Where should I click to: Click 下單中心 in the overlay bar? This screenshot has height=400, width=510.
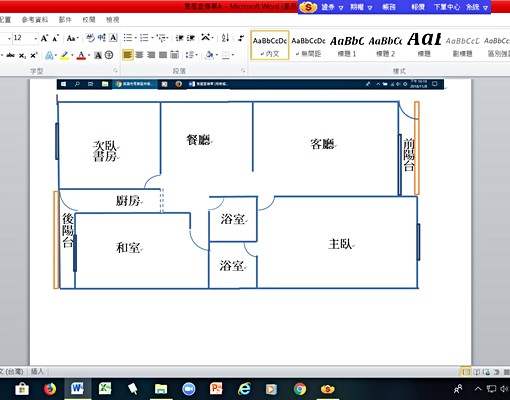tap(447, 7)
